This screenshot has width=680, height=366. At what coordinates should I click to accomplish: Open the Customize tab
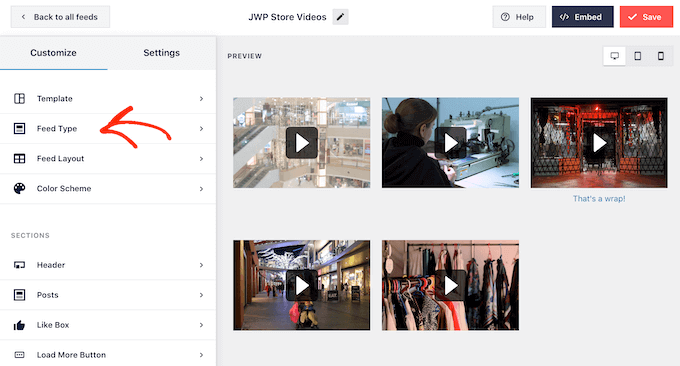pyautogui.click(x=53, y=53)
